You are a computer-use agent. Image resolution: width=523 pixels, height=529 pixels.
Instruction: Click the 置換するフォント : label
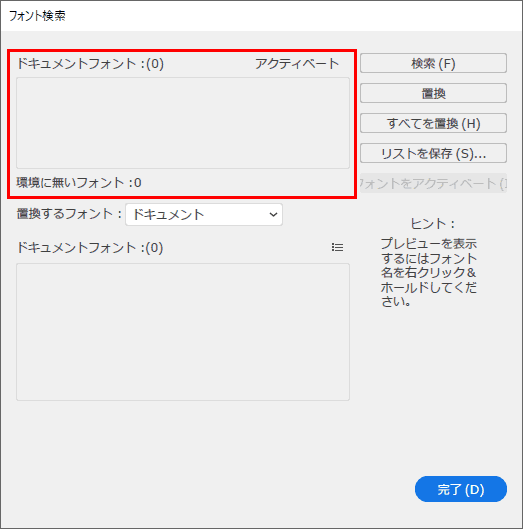(69, 214)
